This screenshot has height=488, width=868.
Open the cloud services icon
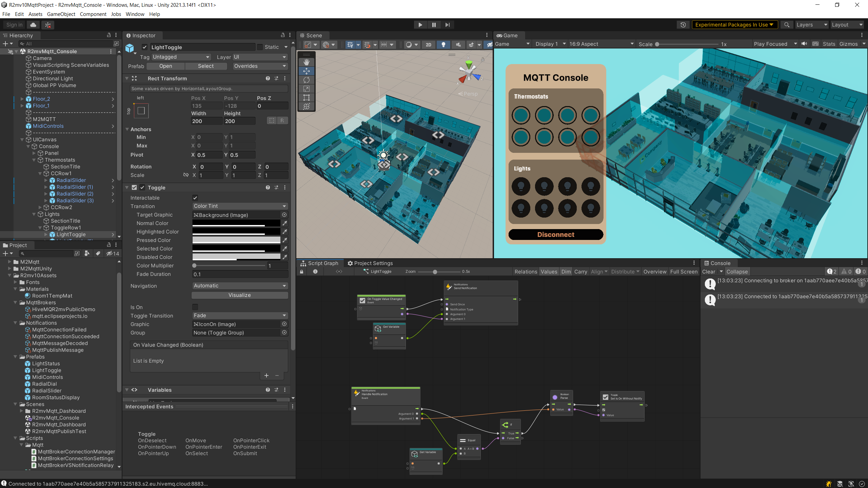33,25
